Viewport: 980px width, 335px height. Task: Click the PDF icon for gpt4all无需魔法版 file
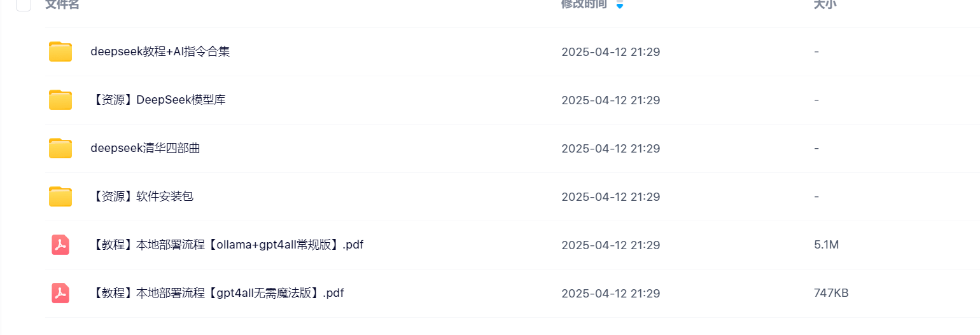(x=60, y=293)
